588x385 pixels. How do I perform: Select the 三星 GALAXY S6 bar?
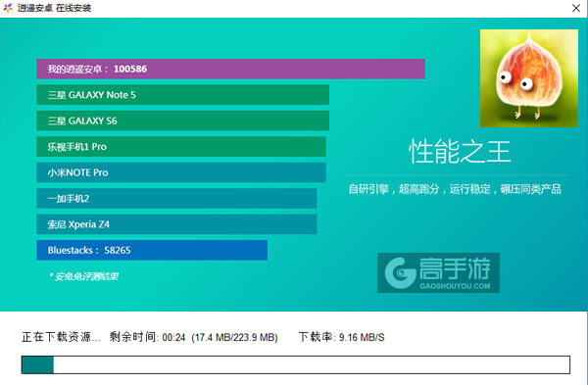[182, 120]
